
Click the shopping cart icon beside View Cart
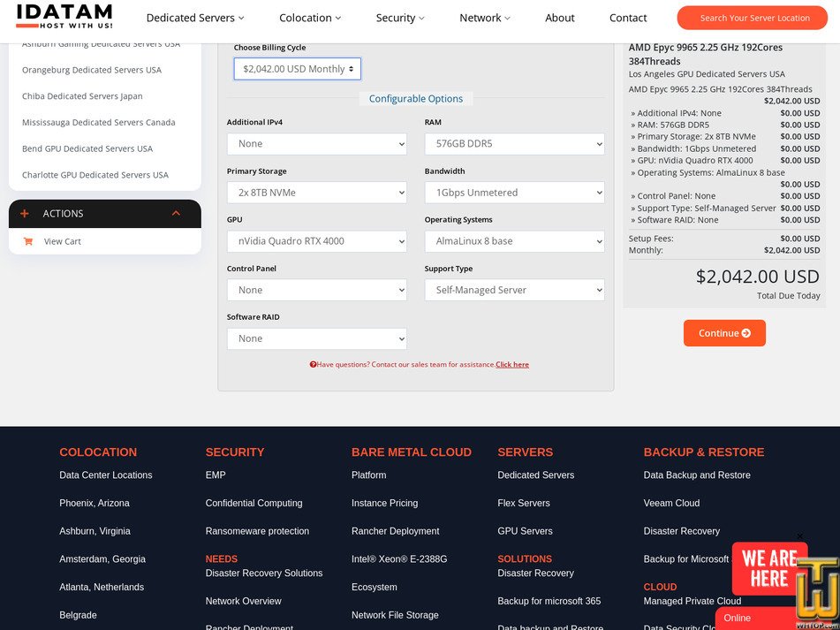[x=28, y=241]
